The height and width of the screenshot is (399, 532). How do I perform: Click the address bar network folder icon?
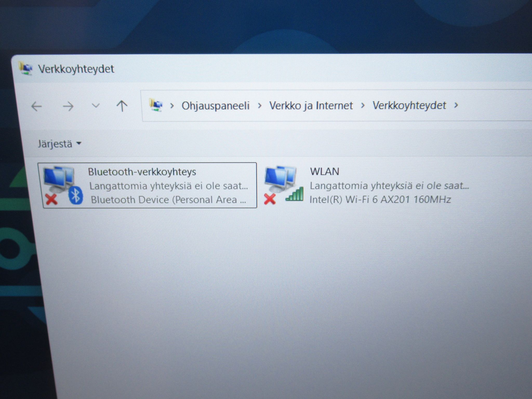tap(156, 105)
